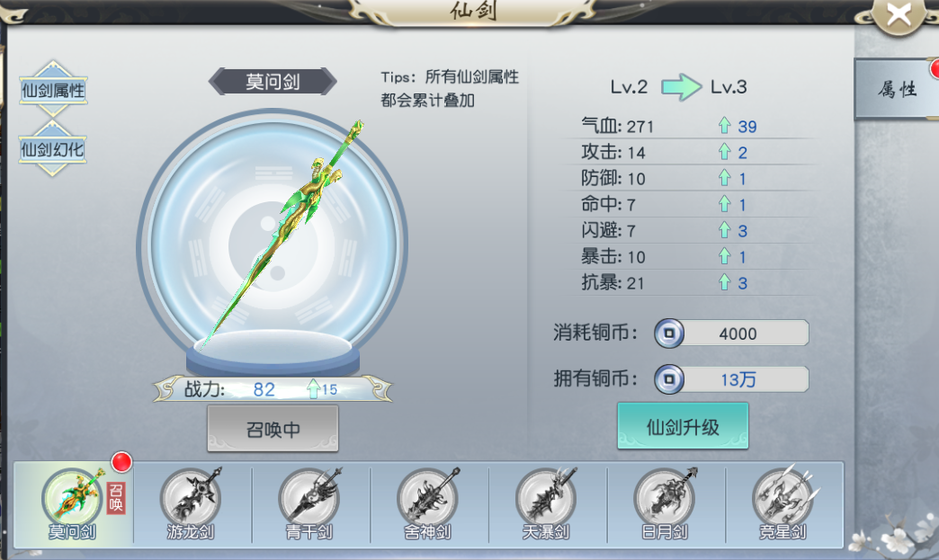939x560 pixels.
Task: Select the 莫问剑 sword icon
Action: coord(72,498)
